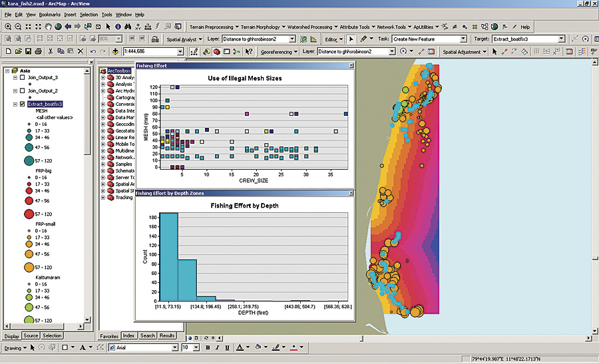Viewport: 599px width, 364px height.
Task: Open the Bookmarks menu
Action: click(49, 14)
